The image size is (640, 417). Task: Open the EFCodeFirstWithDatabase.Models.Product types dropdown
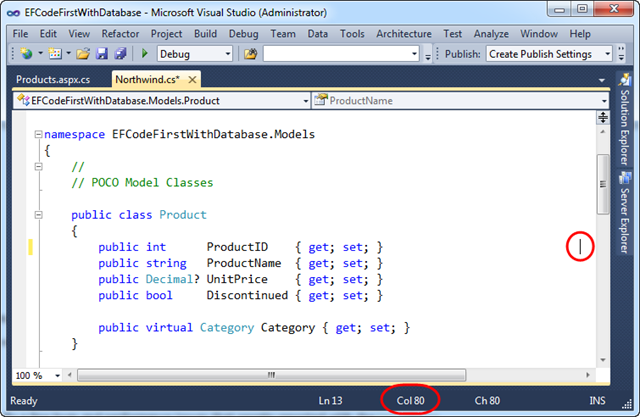(x=162, y=101)
